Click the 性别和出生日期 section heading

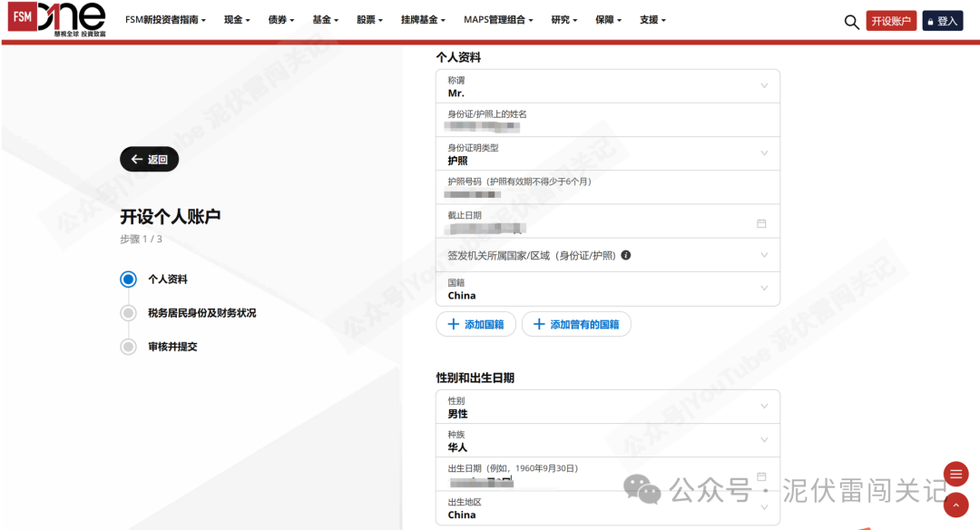(x=475, y=378)
